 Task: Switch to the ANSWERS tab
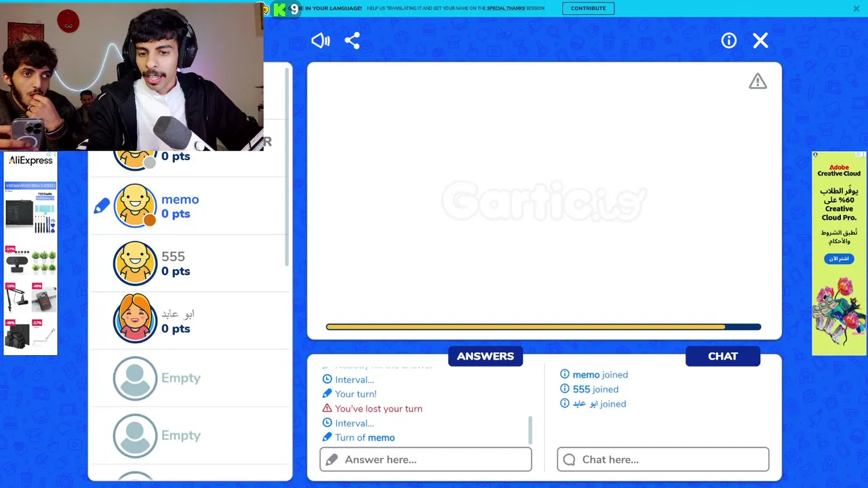[x=486, y=356]
